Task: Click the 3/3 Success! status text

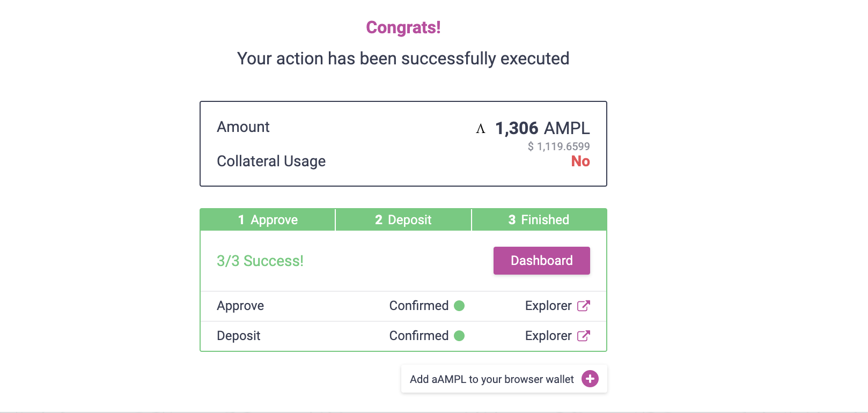Action: coord(260,261)
